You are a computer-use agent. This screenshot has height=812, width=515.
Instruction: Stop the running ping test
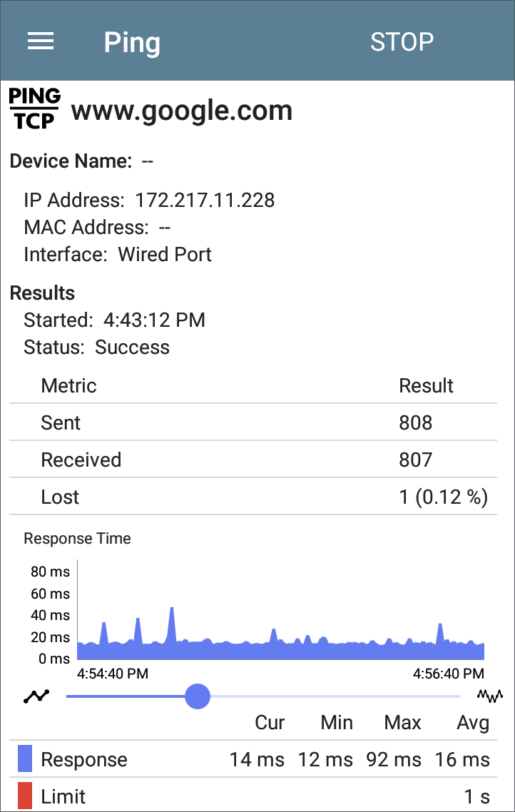(402, 41)
